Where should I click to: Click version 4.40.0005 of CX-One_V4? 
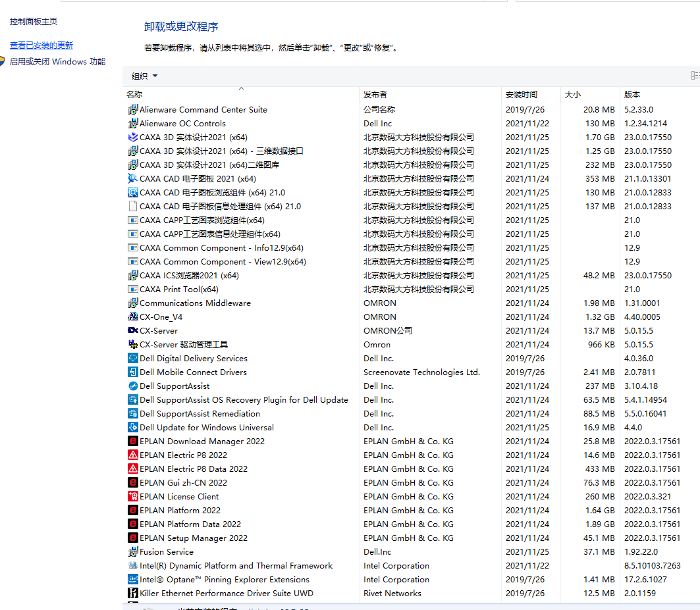tap(642, 317)
